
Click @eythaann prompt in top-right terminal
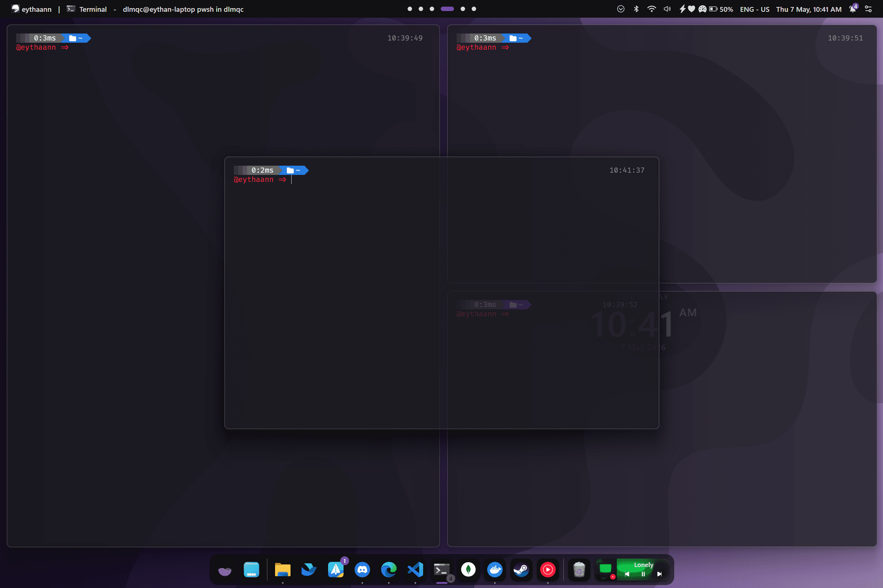coord(476,47)
